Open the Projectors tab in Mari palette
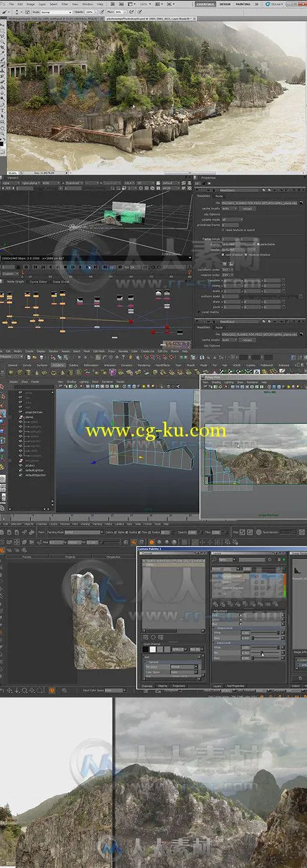 click(179, 686)
